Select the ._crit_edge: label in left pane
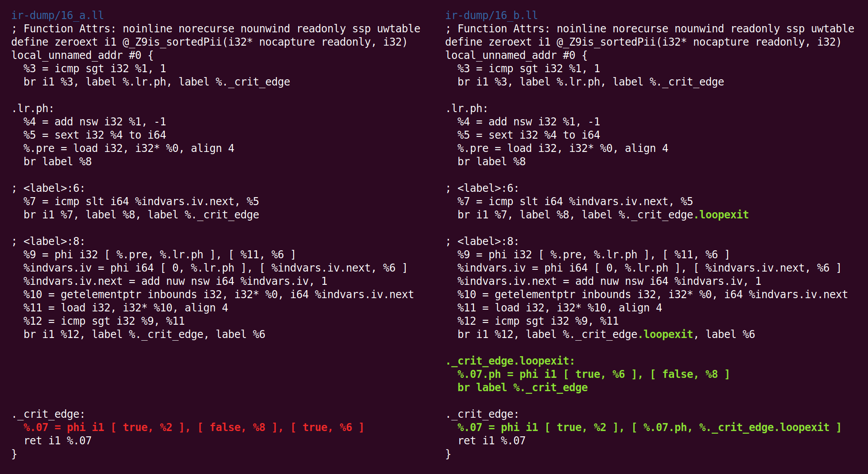 [x=48, y=414]
